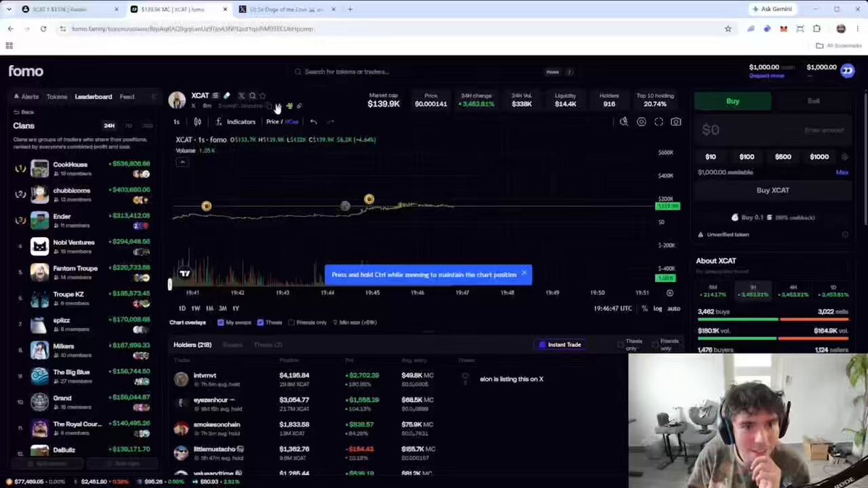Set chart range to 1D
The image size is (868, 488).
point(182,309)
